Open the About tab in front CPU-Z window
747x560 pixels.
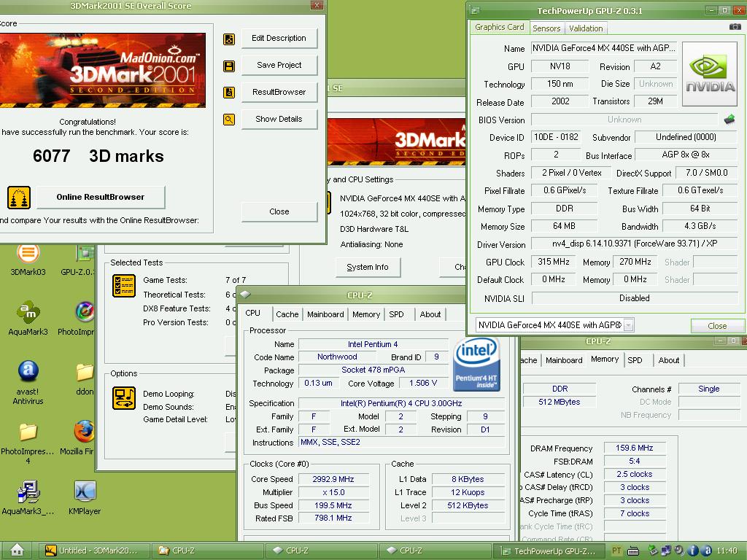pos(430,314)
